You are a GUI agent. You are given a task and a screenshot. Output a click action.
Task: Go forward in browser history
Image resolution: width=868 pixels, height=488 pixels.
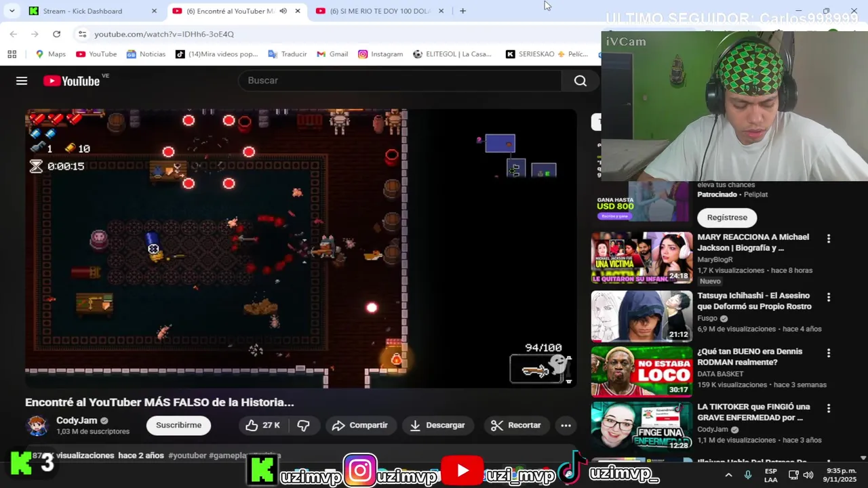coord(35,34)
